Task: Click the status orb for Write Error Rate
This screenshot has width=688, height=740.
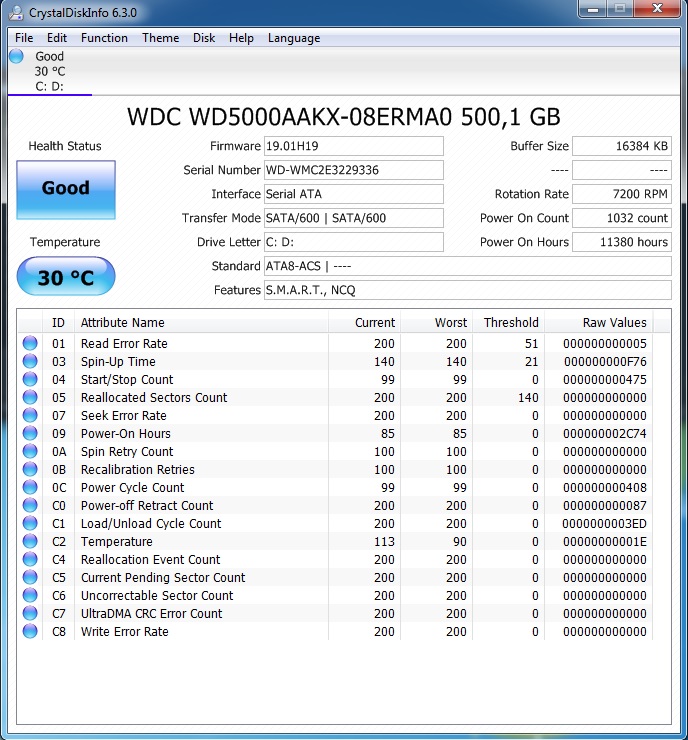Action: click(x=30, y=631)
